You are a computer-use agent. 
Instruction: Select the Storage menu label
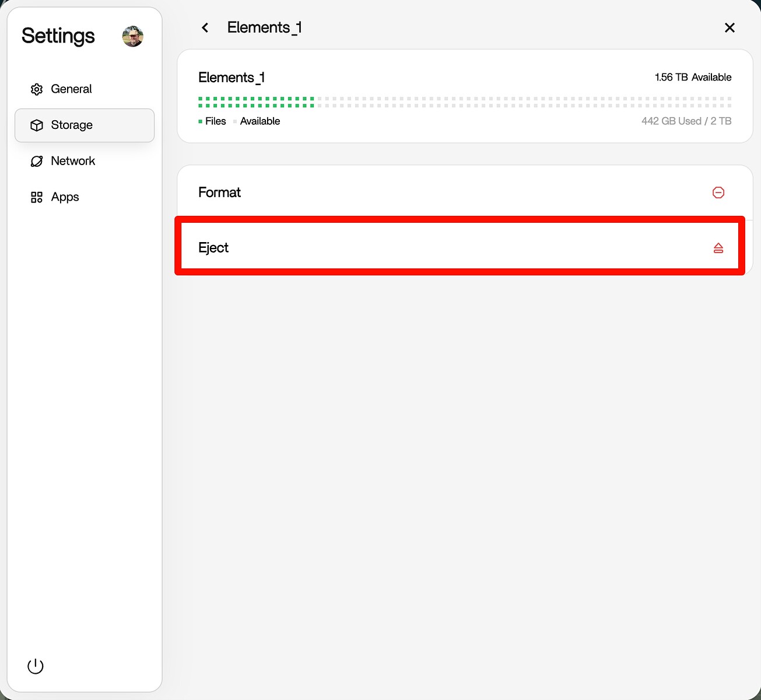pos(72,125)
